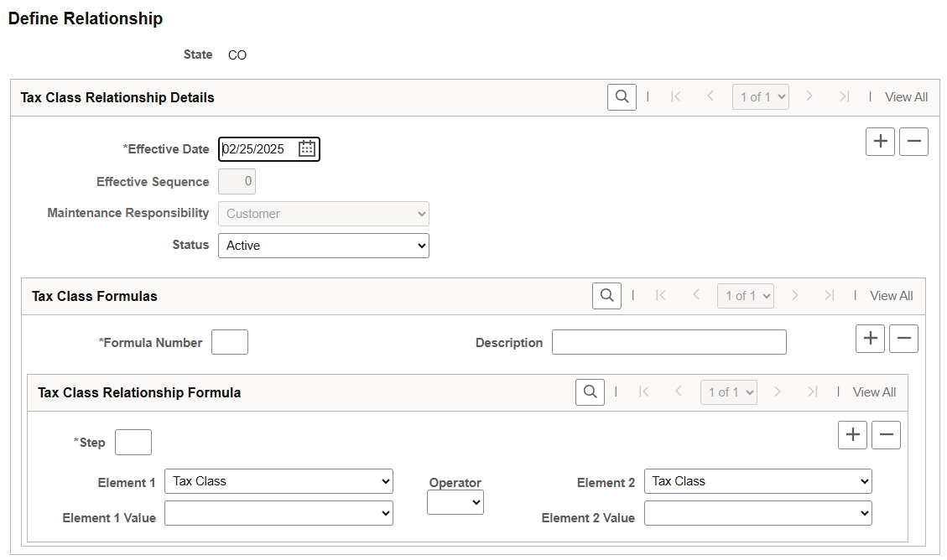Click View All in Tax Class Formulas
Screen dimensions: 947x560
pos(892,296)
